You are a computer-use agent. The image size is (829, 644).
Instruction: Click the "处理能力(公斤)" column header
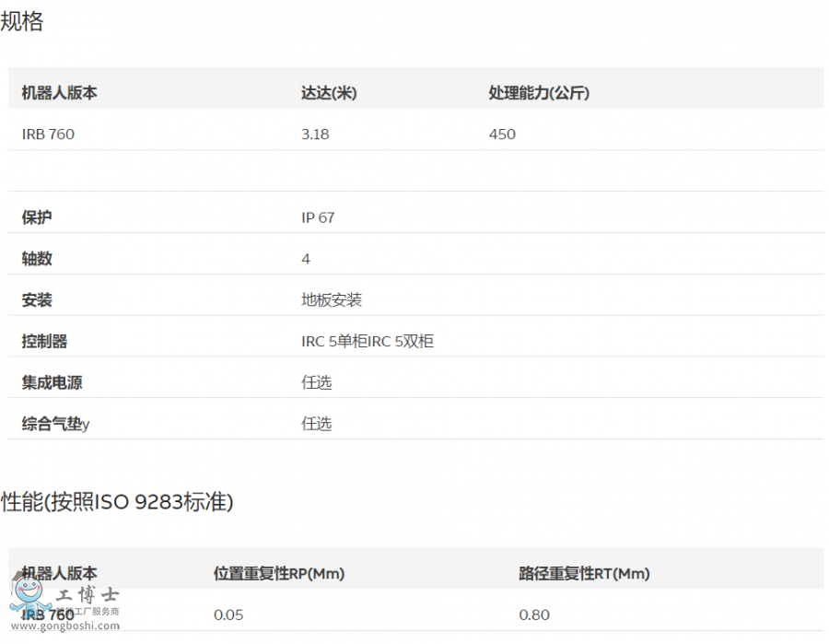(539, 93)
